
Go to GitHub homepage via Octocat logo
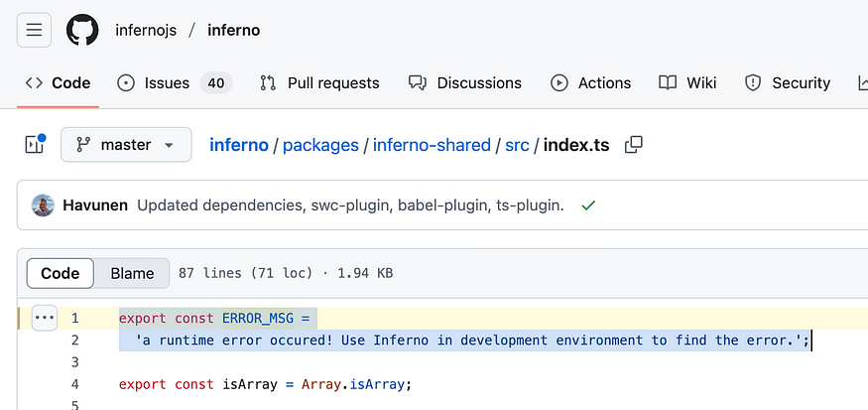(x=82, y=30)
